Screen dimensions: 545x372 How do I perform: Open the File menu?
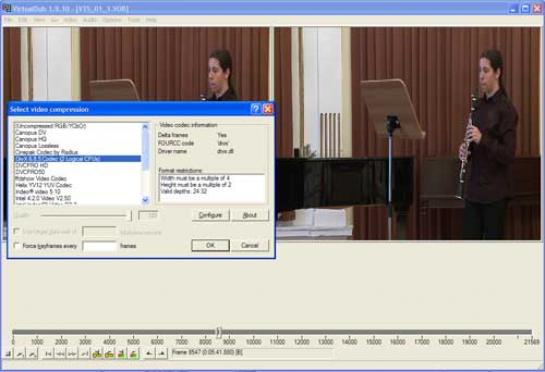[8, 20]
